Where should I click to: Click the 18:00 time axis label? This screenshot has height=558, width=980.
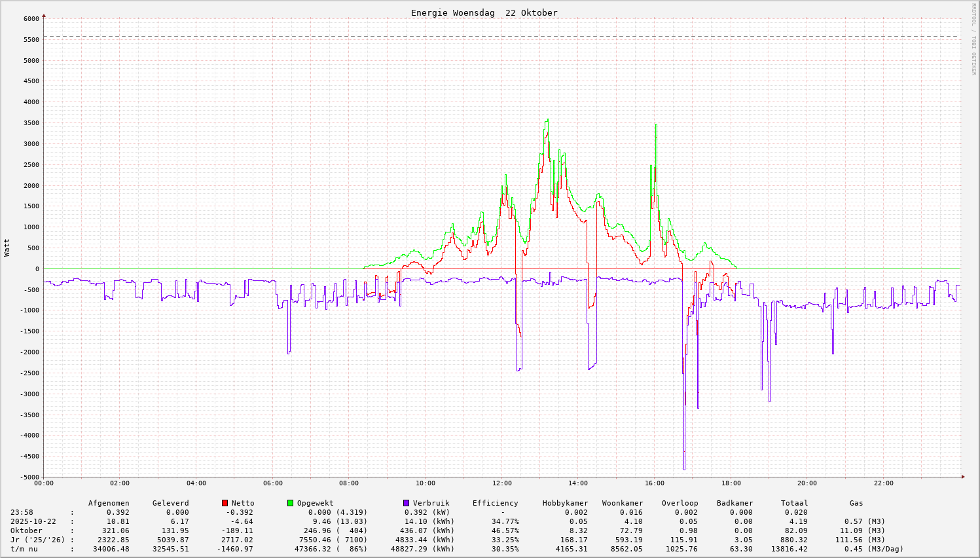[x=731, y=483]
